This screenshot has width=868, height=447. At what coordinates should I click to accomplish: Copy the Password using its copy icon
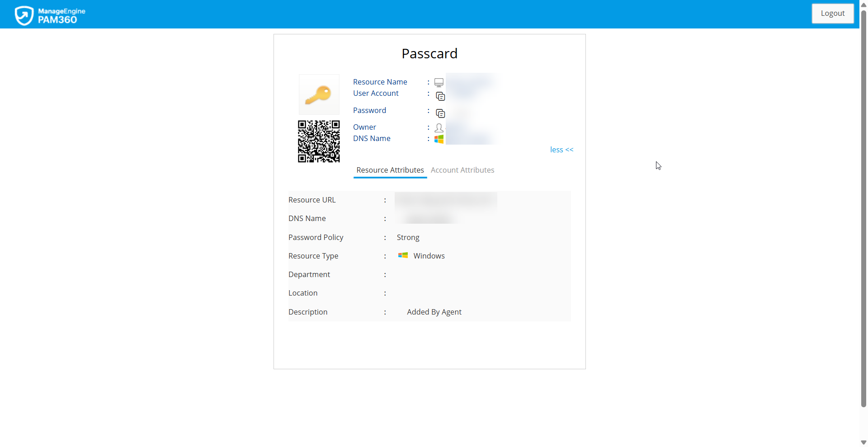(440, 113)
